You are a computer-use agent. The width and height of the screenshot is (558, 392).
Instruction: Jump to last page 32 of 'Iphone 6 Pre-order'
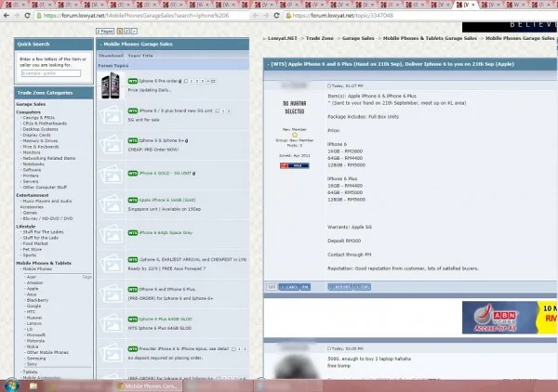coord(211,82)
